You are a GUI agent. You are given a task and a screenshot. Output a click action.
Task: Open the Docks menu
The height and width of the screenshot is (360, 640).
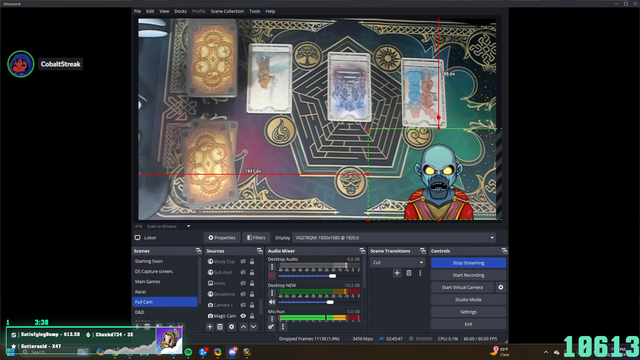click(x=180, y=11)
